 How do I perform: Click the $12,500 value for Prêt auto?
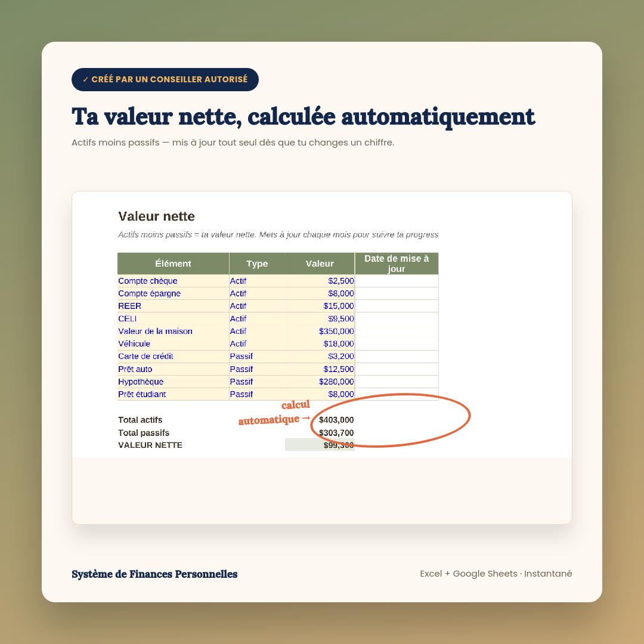pos(320,369)
